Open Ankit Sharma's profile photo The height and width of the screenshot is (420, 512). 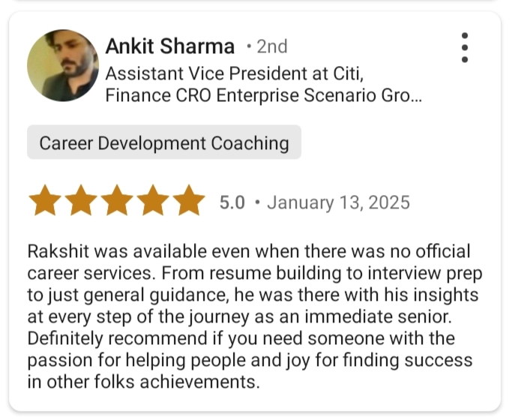pyautogui.click(x=63, y=65)
